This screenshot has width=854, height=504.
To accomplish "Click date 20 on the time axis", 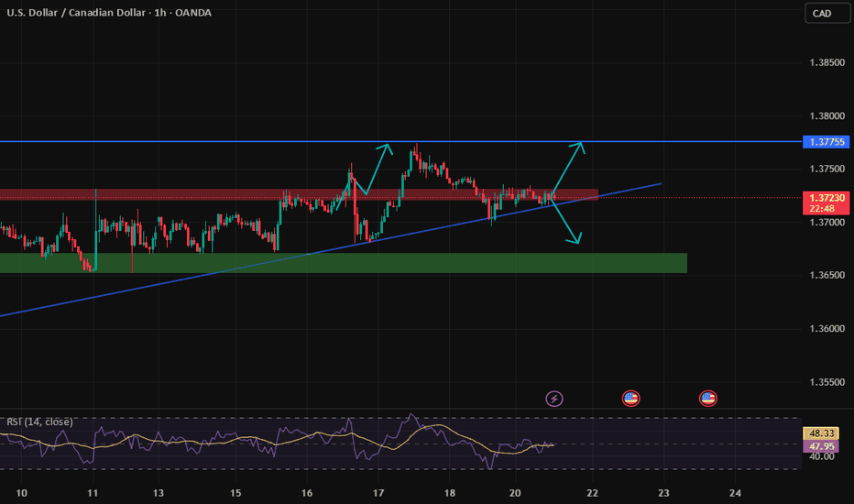I will click(x=515, y=493).
